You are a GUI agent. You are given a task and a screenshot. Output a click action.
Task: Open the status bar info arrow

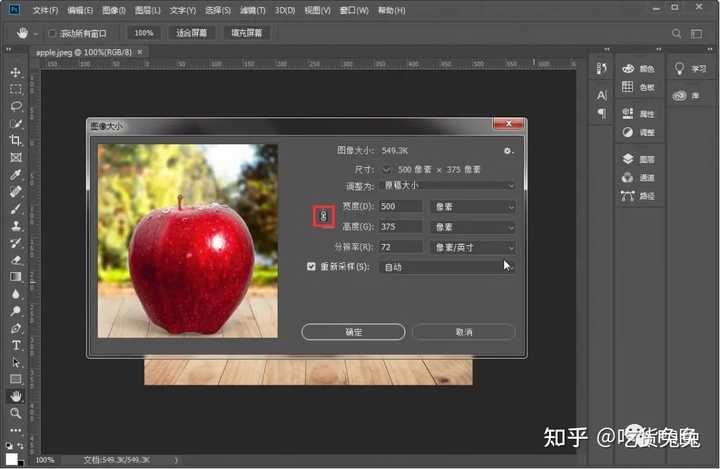176,460
